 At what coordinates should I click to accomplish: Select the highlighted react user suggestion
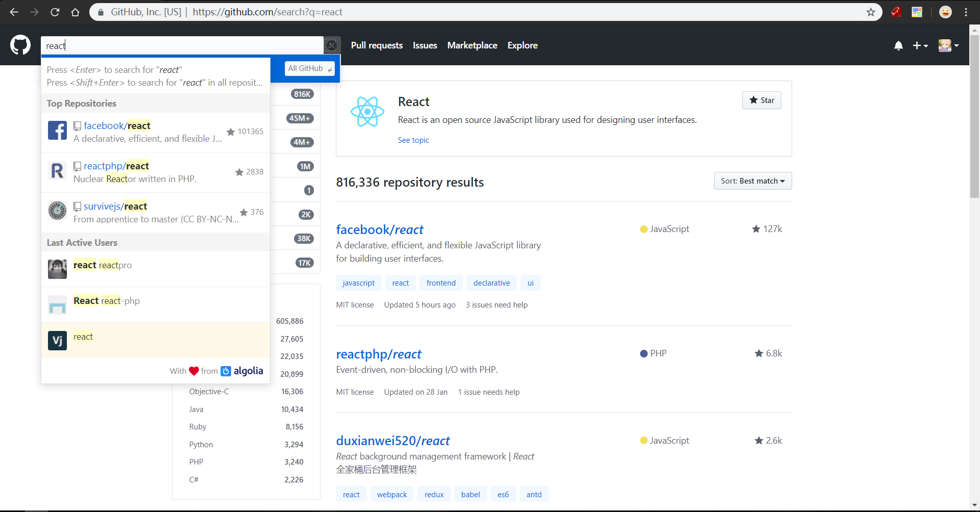coord(156,340)
